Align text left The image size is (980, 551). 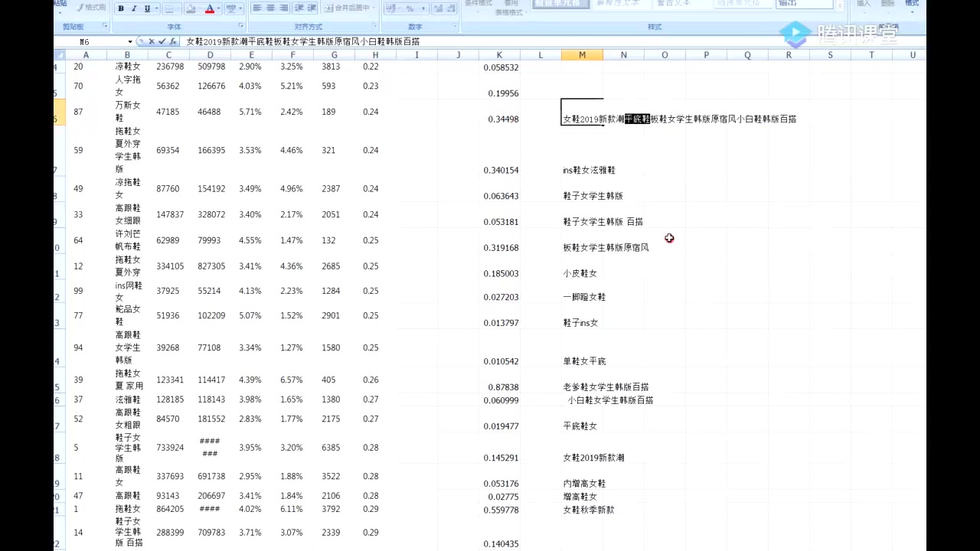(x=258, y=8)
